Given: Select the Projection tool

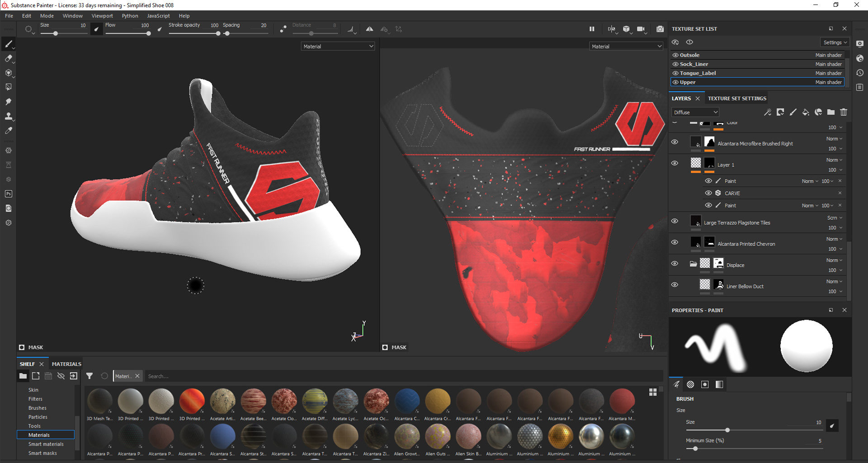Looking at the screenshot, I should coord(8,73).
